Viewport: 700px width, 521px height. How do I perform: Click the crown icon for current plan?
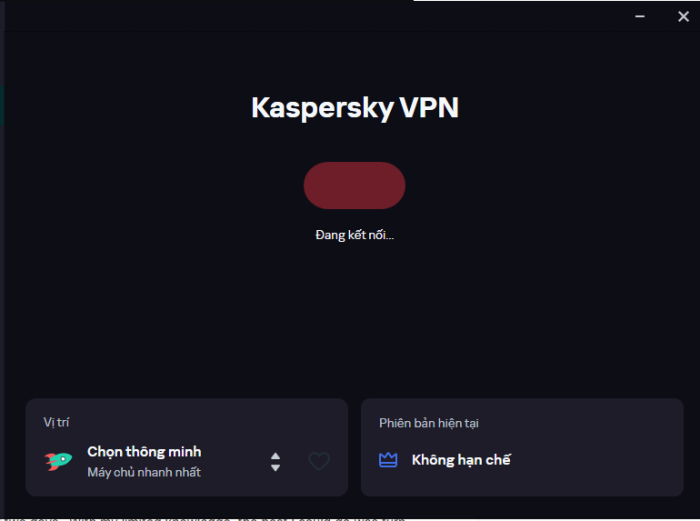pyautogui.click(x=388, y=460)
